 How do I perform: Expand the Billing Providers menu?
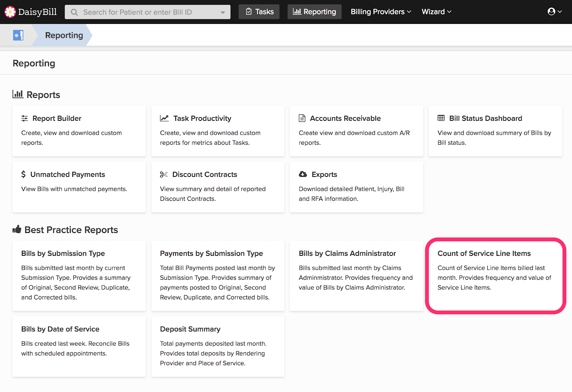[x=381, y=12]
